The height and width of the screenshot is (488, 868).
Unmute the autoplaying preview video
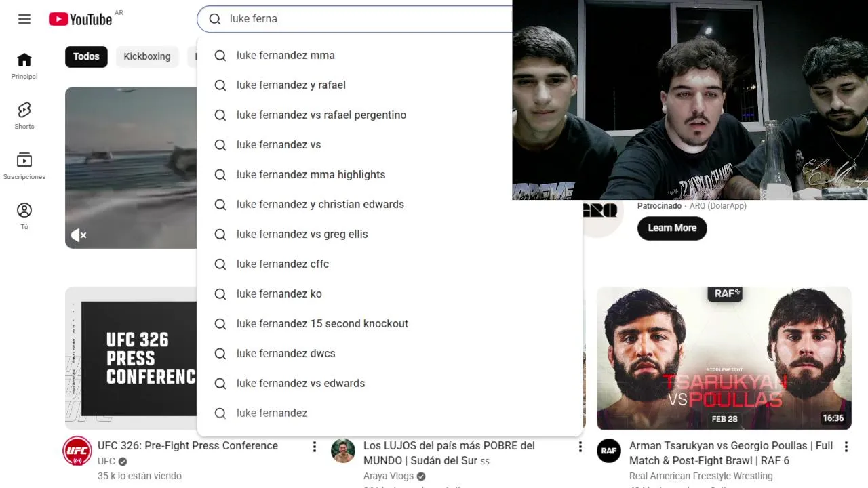tap(79, 235)
